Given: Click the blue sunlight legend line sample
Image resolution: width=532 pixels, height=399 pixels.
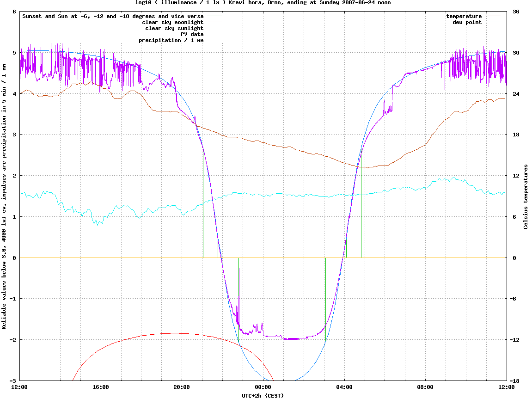Looking at the screenshot, I should tap(214, 28).
